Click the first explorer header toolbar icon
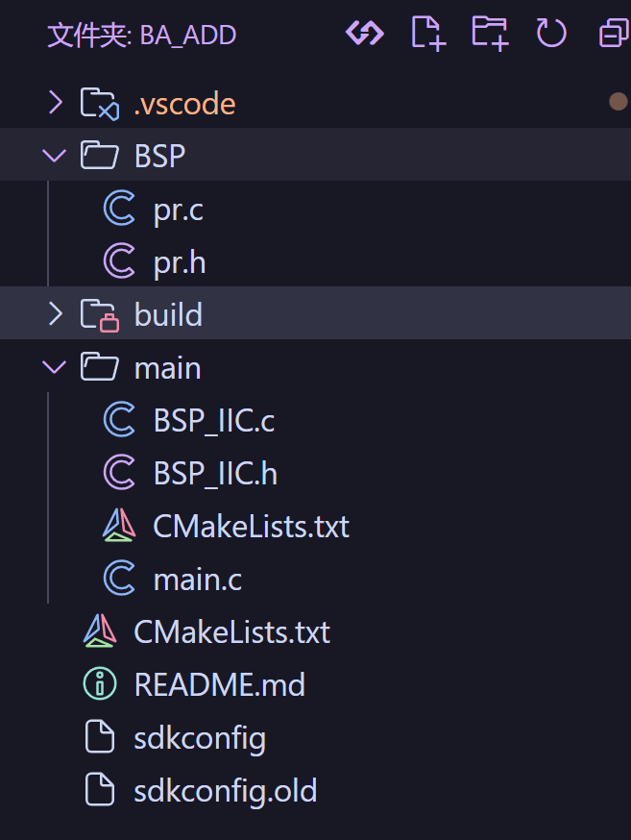631x840 pixels. [365, 34]
